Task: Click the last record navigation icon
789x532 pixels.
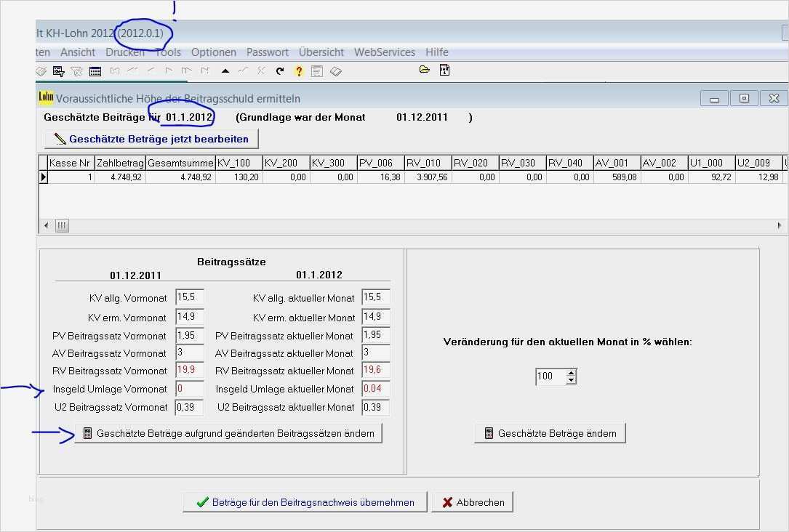Action: point(205,71)
